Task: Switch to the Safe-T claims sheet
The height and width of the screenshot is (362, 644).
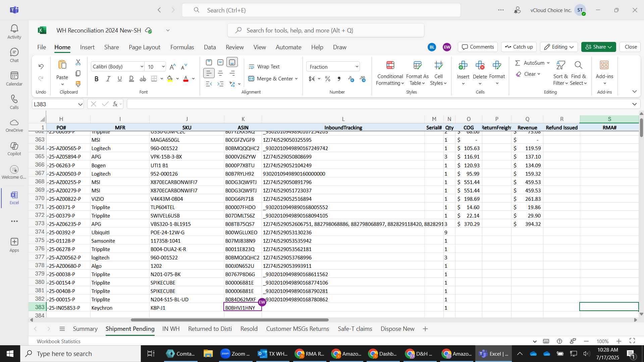Action: 355,329
